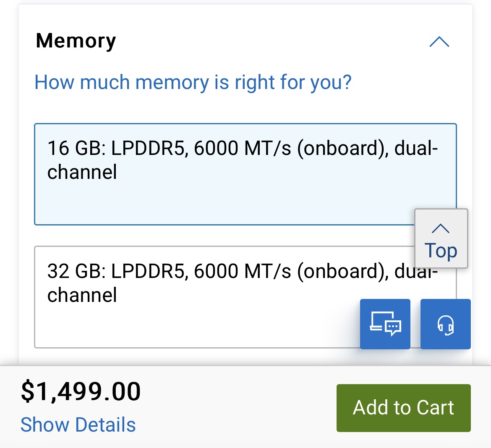The height and width of the screenshot is (448, 491).
Task: Tap the "Top" label to scroll up
Action: [x=441, y=251]
